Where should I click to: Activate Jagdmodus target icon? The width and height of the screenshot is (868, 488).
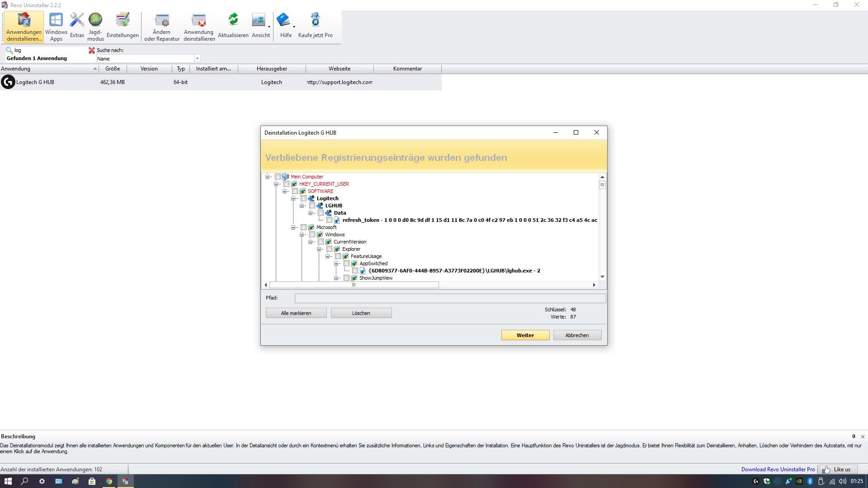click(x=95, y=27)
